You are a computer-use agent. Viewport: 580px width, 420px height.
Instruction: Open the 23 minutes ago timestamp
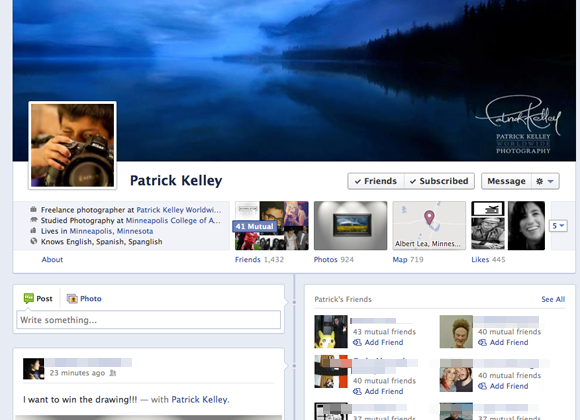[77, 373]
